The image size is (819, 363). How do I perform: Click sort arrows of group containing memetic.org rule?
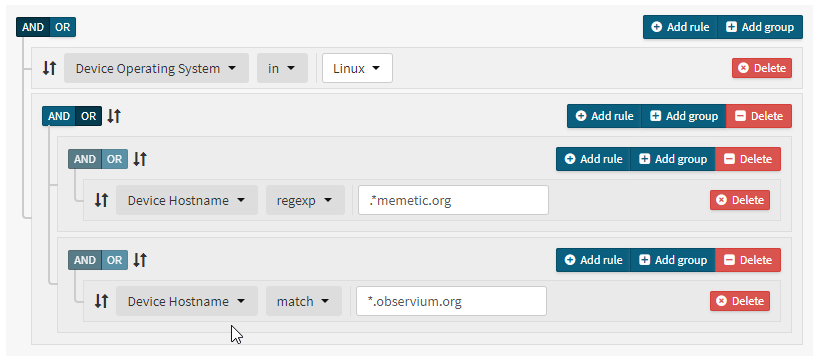click(x=139, y=159)
